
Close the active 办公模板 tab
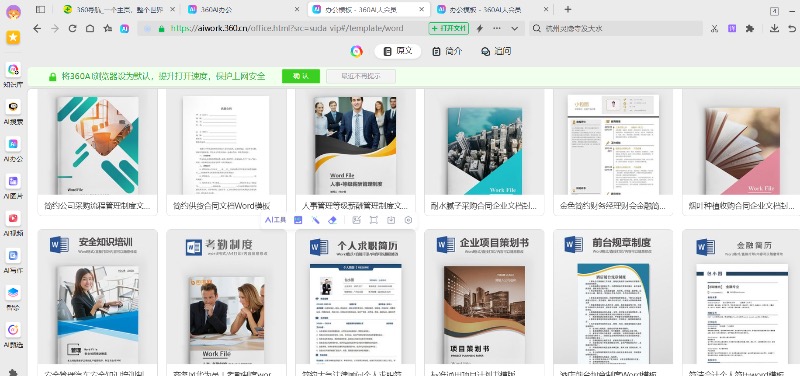point(421,9)
